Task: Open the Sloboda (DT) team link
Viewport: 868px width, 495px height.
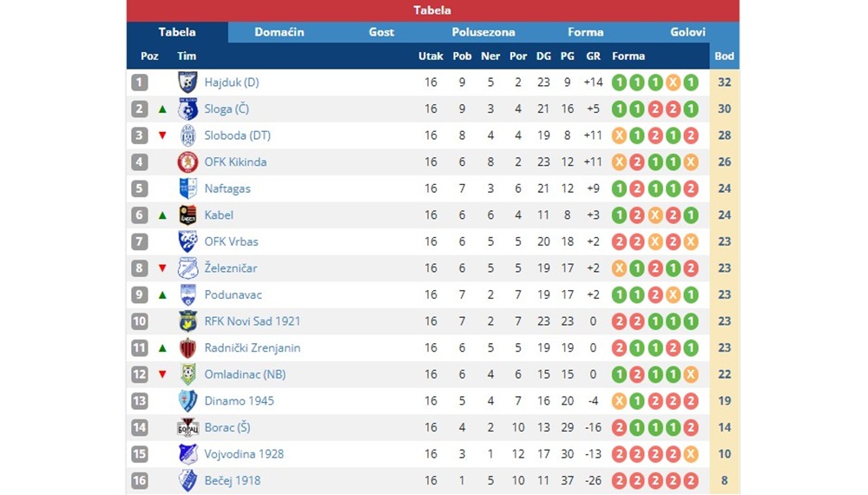Action: (238, 135)
